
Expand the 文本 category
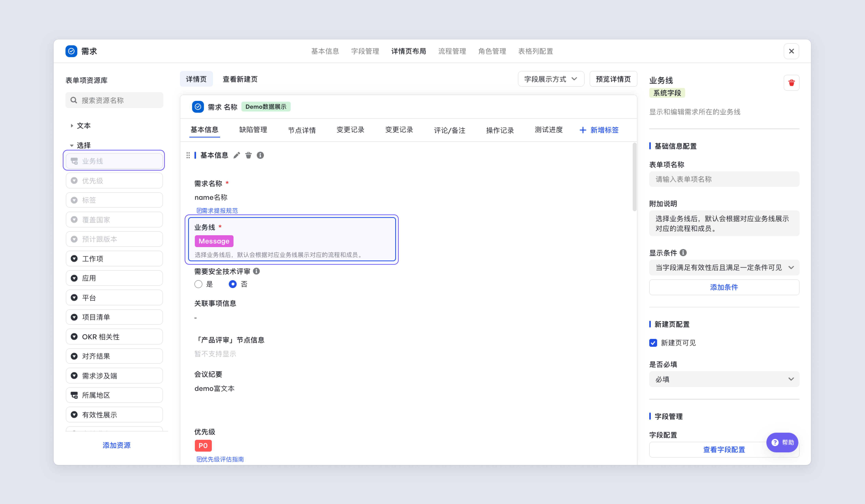72,126
